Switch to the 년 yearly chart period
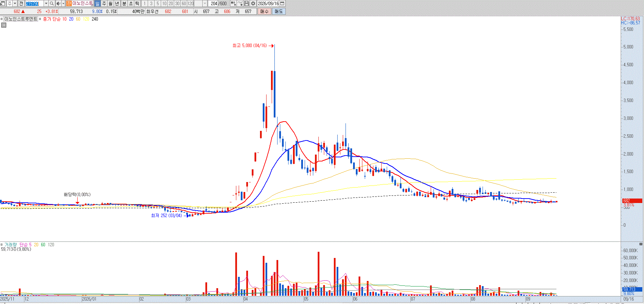Image resolution: width=644 pixels, height=304 pixels. (117, 3)
